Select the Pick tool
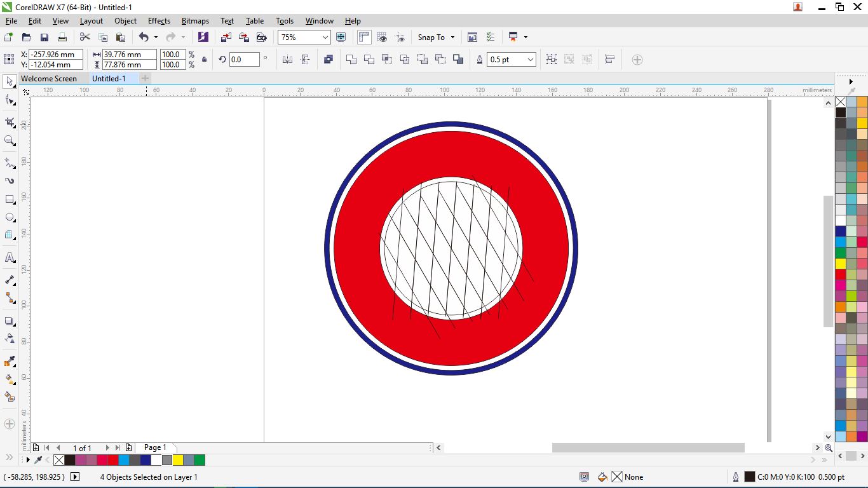The width and height of the screenshot is (868, 488). coord(10,81)
